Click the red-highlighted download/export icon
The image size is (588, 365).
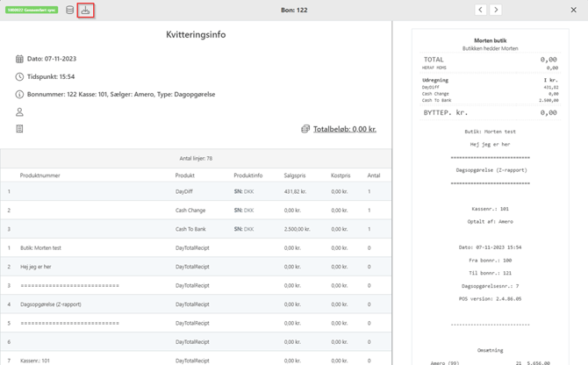pyautogui.click(x=85, y=11)
